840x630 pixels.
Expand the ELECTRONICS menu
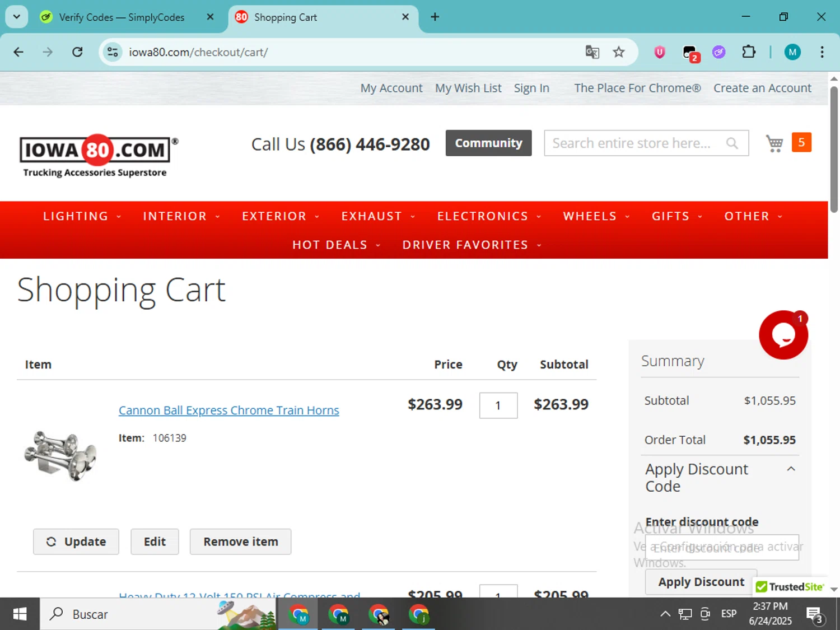click(489, 216)
